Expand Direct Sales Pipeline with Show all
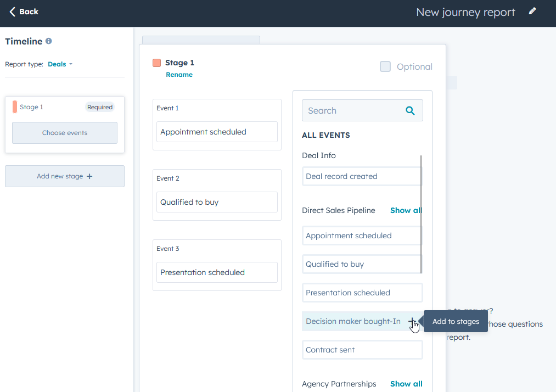 [x=406, y=210]
